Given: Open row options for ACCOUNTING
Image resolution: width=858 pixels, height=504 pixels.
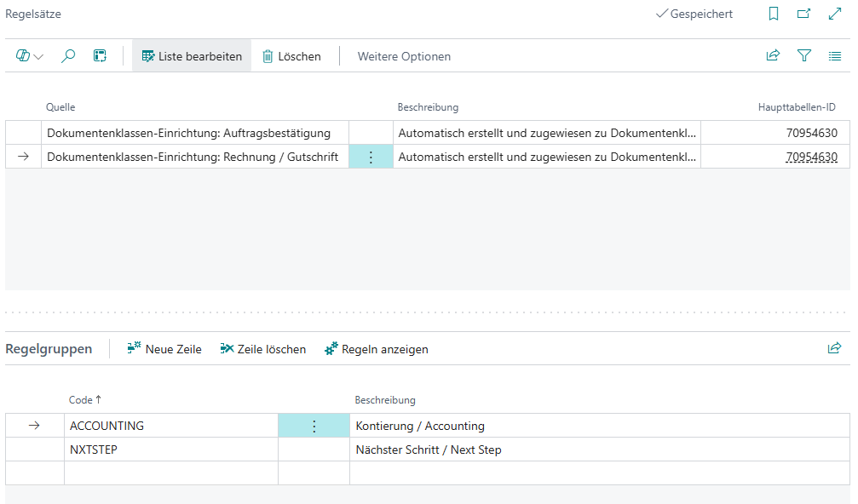Looking at the screenshot, I should point(314,427).
